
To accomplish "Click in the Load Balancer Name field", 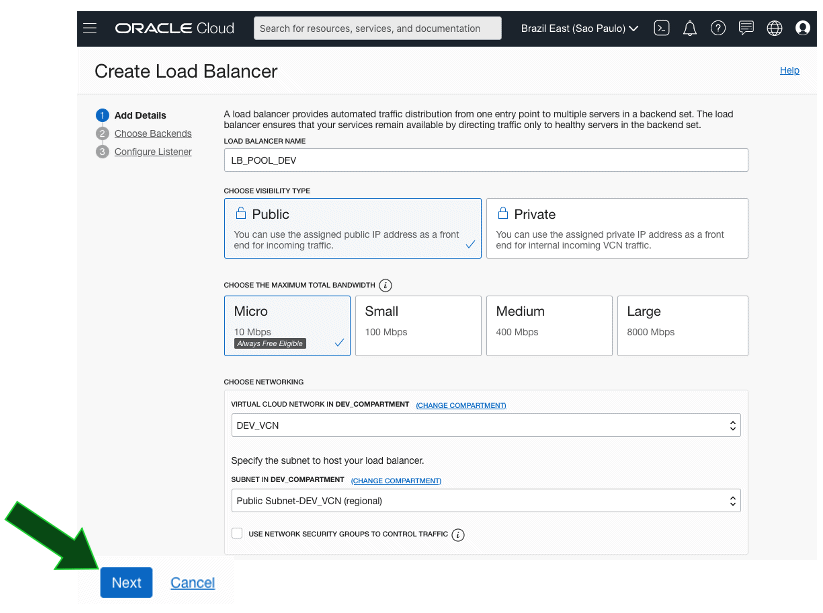I will click(x=486, y=160).
